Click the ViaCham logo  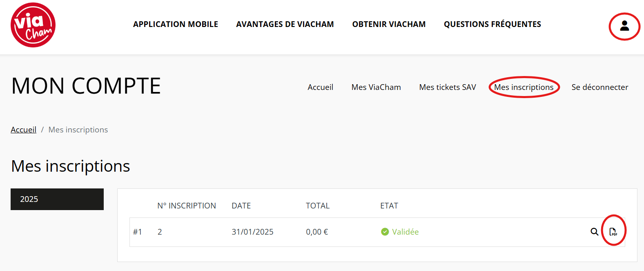[33, 25]
